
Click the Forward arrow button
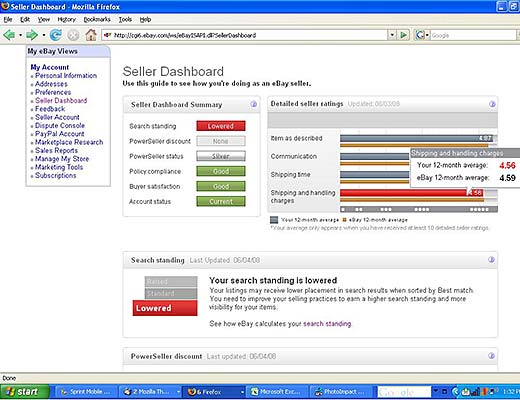point(32,35)
